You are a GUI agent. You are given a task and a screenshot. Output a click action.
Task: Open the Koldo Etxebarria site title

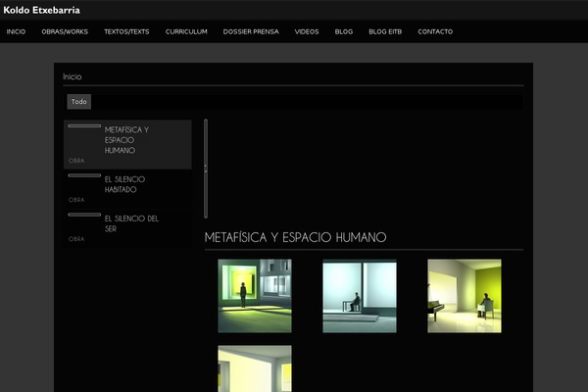(x=41, y=10)
